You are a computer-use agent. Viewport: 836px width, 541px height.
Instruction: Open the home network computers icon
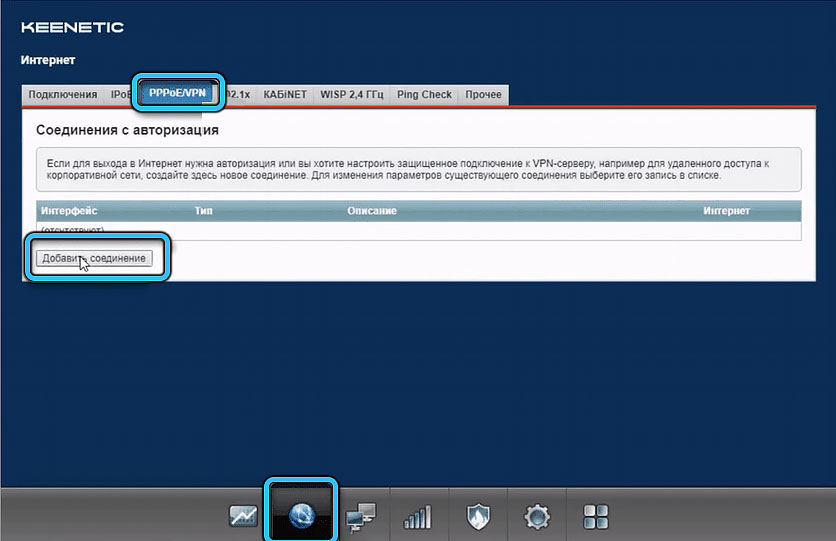(x=359, y=516)
